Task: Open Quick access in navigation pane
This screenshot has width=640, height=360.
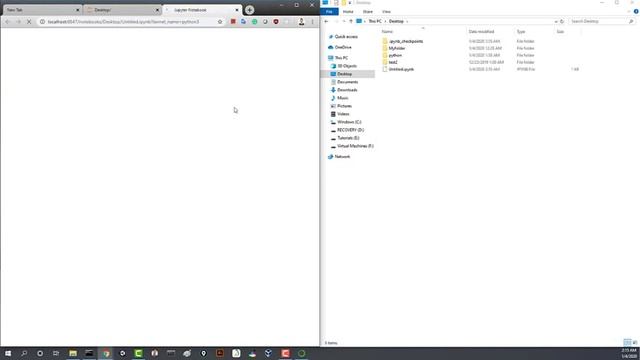Action: [346, 37]
